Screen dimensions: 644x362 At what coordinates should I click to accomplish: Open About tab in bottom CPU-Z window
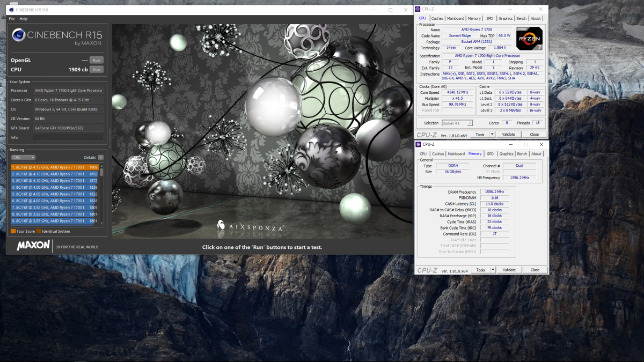click(x=537, y=154)
